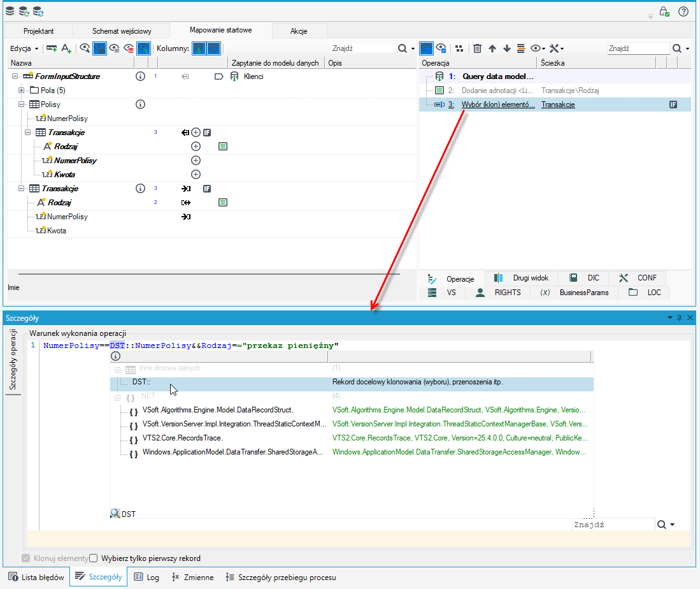
Task: Collapse the FormInputStructure root node
Action: coord(15,76)
